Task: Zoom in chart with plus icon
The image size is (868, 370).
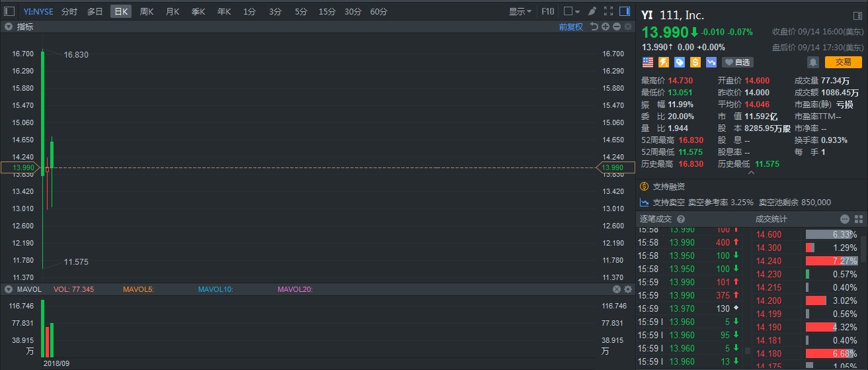Action: (606, 26)
